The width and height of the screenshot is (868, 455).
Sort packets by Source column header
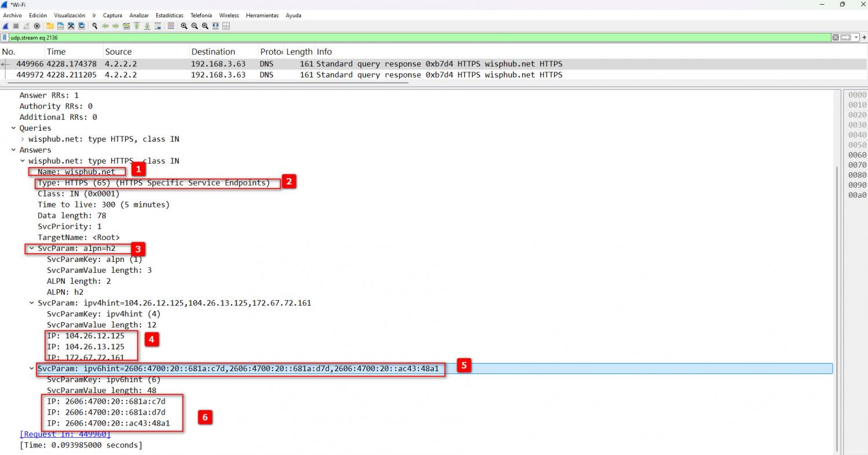[x=146, y=51]
